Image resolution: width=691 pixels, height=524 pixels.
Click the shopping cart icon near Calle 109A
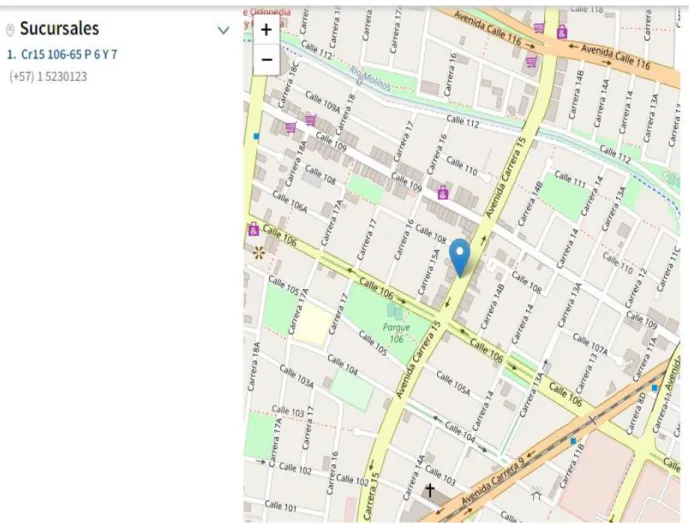(x=311, y=119)
